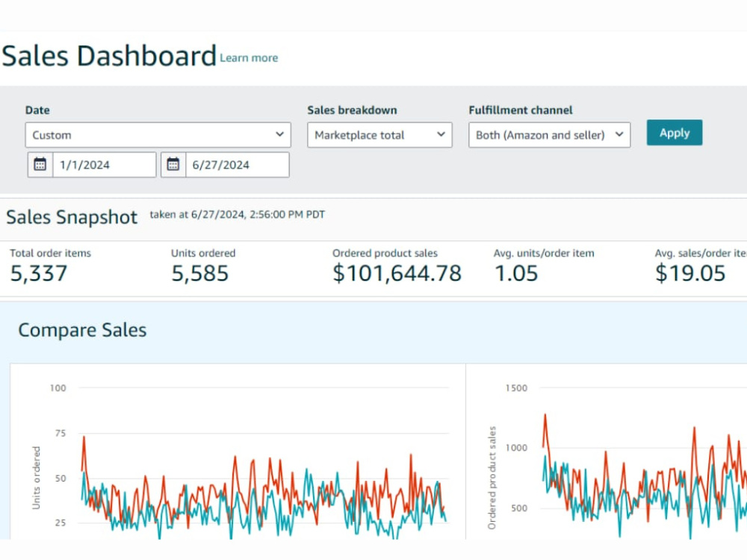This screenshot has height=560, width=747.
Task: Click the Date filter label
Action: (x=37, y=110)
